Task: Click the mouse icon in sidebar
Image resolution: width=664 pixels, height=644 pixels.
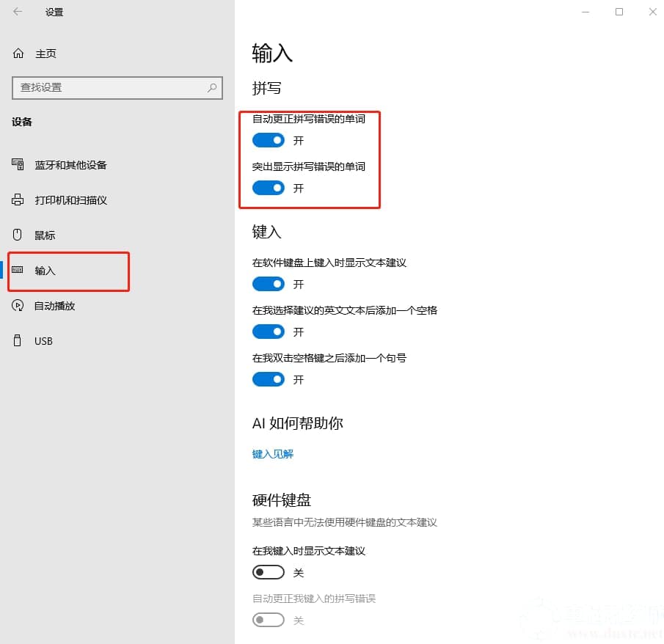Action: (18, 235)
